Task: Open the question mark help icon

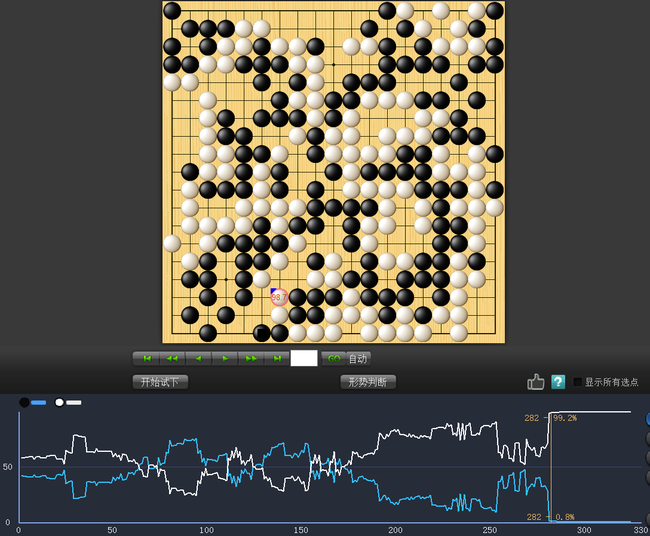Action: coord(558,382)
